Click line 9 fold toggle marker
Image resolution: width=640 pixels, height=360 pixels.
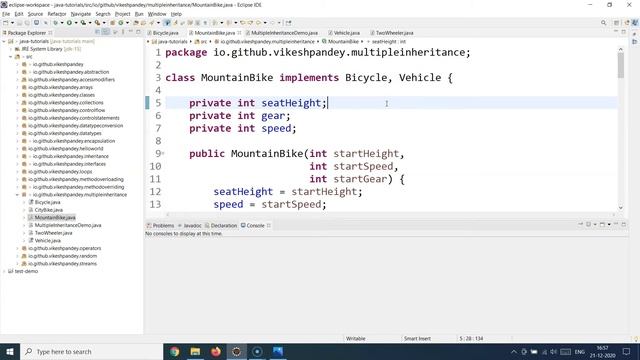(163, 154)
